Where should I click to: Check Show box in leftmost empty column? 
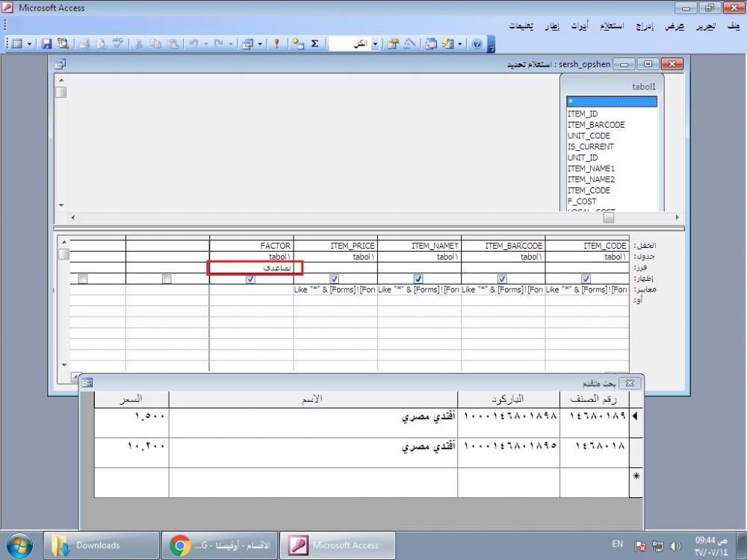pos(83,279)
